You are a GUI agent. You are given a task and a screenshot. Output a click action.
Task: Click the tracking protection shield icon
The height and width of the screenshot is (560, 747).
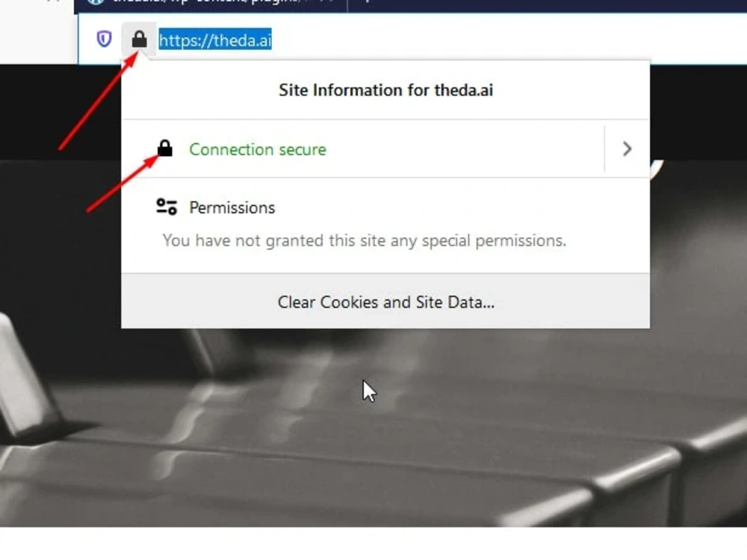click(104, 39)
